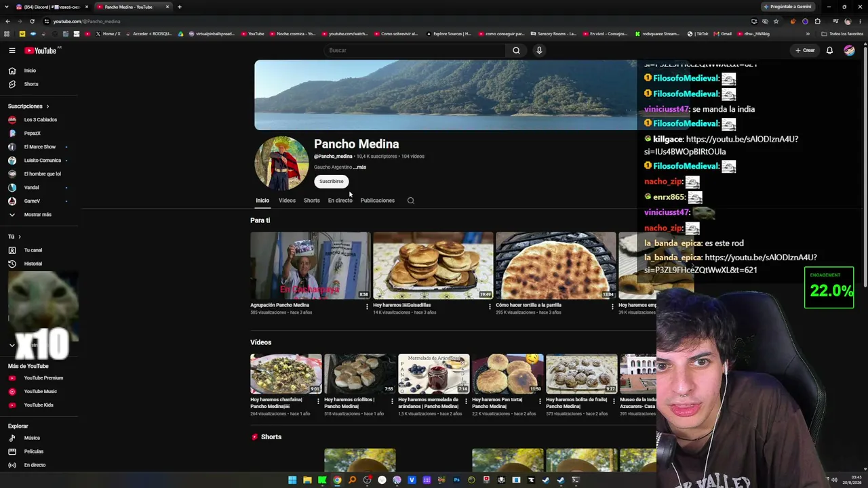The height and width of the screenshot is (488, 868).
Task: Click the YouTube search field
Action: (414, 50)
